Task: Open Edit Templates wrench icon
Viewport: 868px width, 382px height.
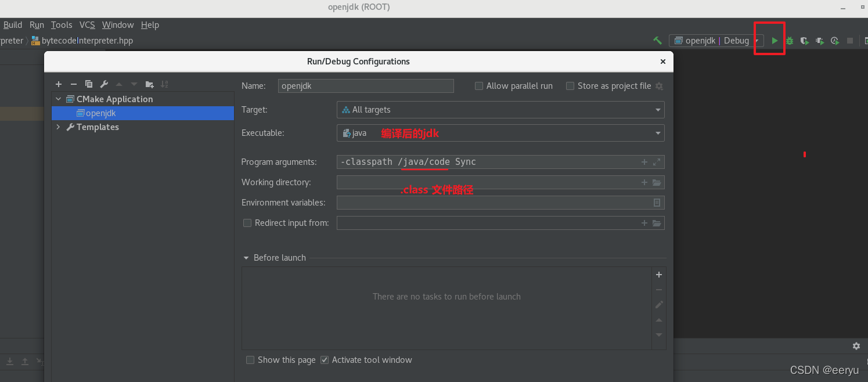Action: click(x=104, y=84)
